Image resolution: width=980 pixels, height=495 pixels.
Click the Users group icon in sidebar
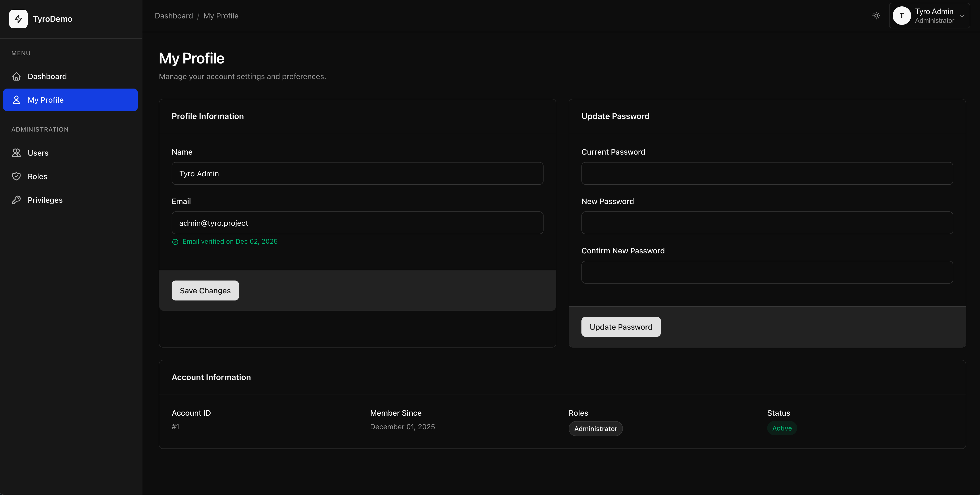tap(16, 153)
